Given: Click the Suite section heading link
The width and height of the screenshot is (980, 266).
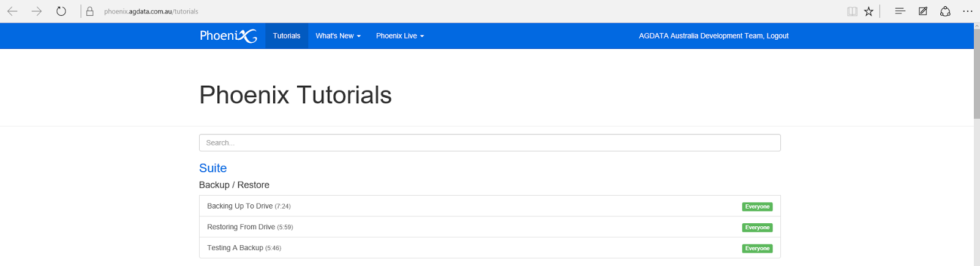Looking at the screenshot, I should point(213,168).
